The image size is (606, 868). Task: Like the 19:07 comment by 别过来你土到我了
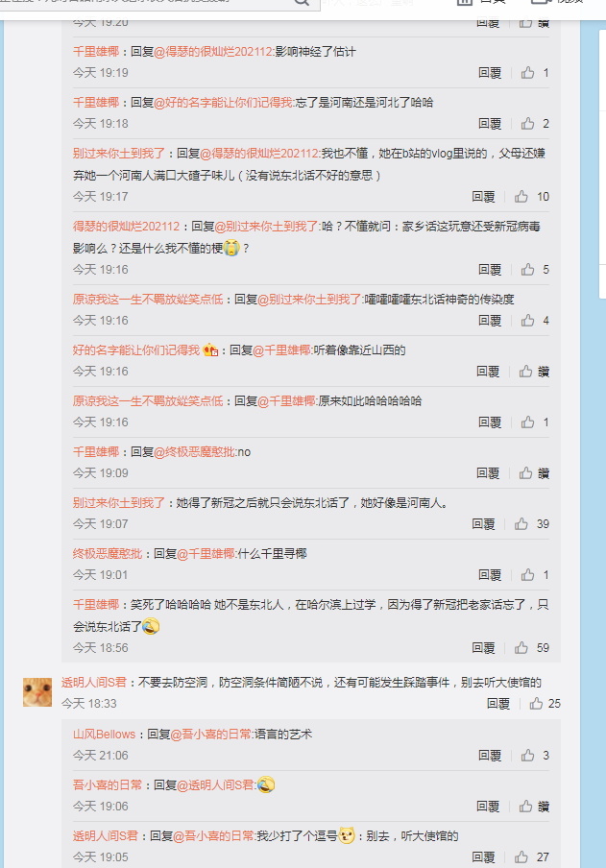[x=521, y=523]
